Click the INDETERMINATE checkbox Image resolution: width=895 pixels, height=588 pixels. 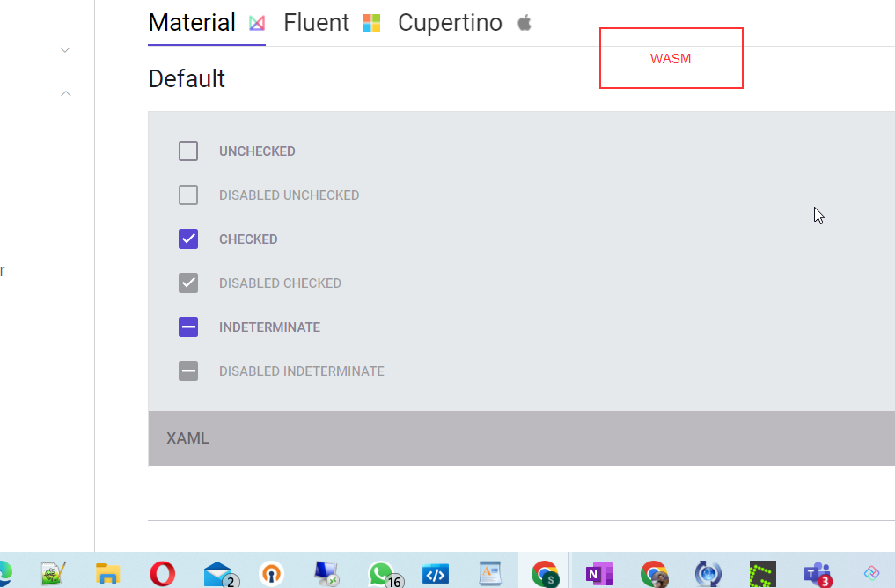click(187, 327)
